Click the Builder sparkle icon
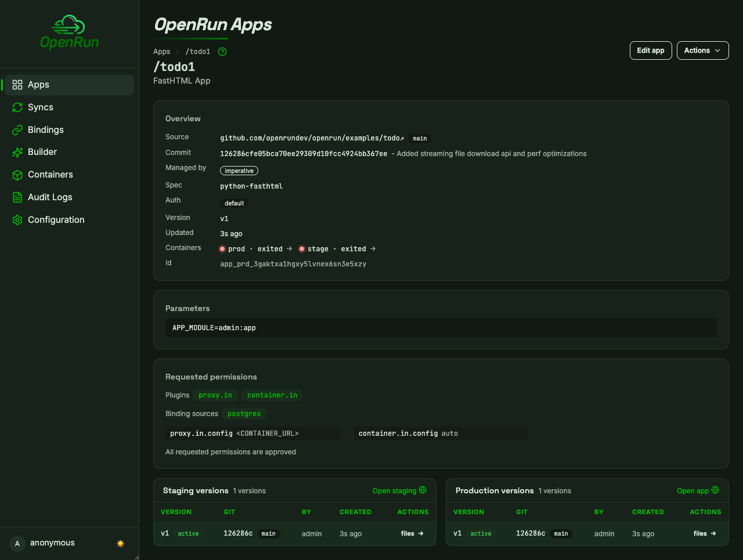 point(17,152)
